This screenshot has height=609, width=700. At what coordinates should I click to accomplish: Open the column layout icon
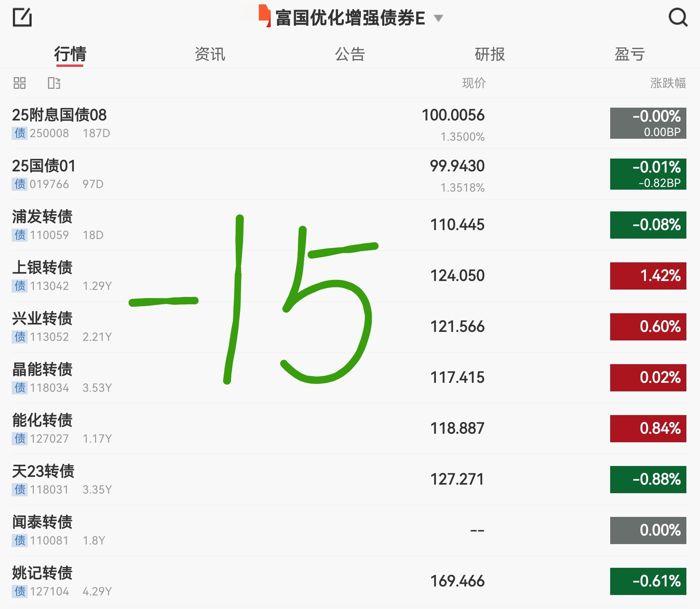(x=54, y=83)
